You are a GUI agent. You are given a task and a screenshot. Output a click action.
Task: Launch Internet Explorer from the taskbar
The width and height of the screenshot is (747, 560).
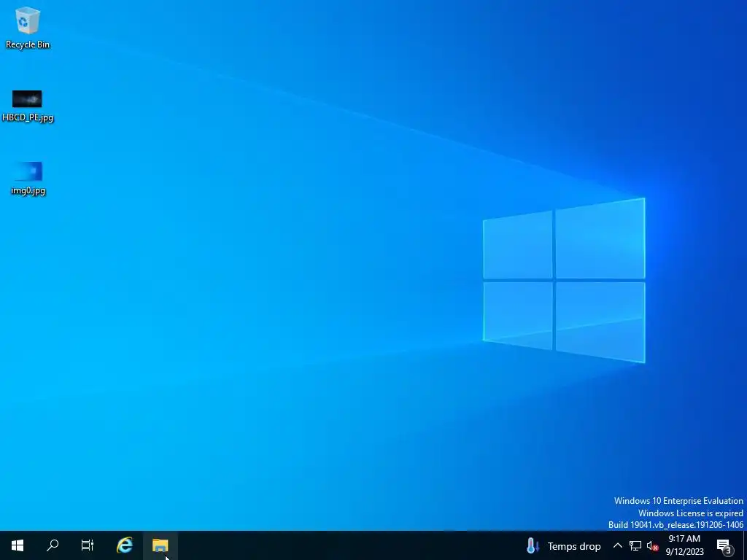(x=125, y=545)
